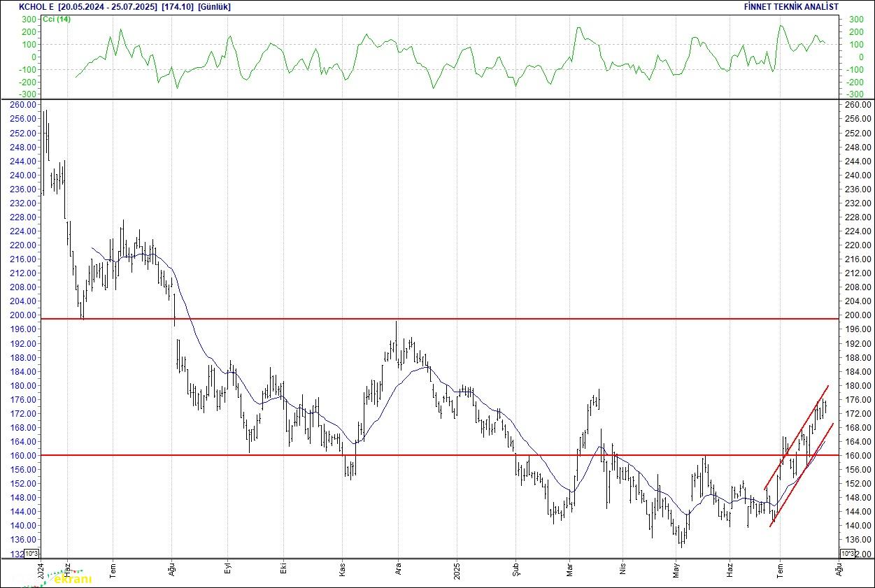Click the 2025 year label on time axis
The height and width of the screenshot is (588, 875).
pyautogui.click(x=456, y=571)
